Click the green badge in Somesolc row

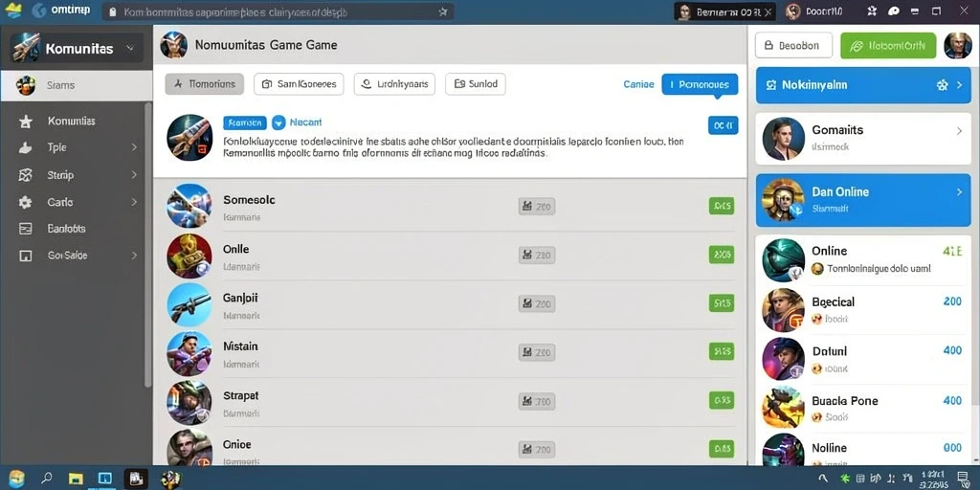click(x=722, y=206)
